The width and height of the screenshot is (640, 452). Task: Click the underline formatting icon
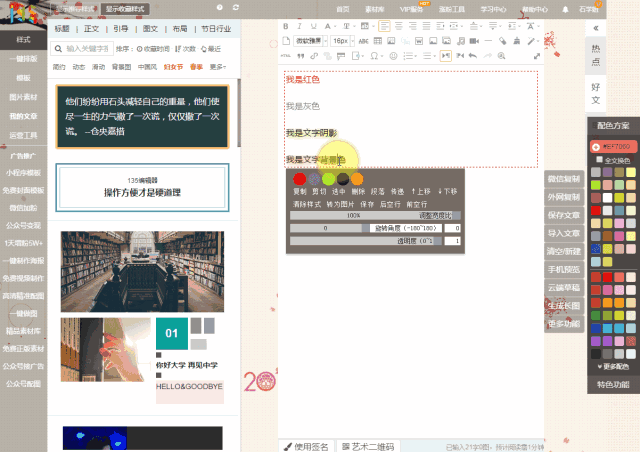[x=312, y=26]
